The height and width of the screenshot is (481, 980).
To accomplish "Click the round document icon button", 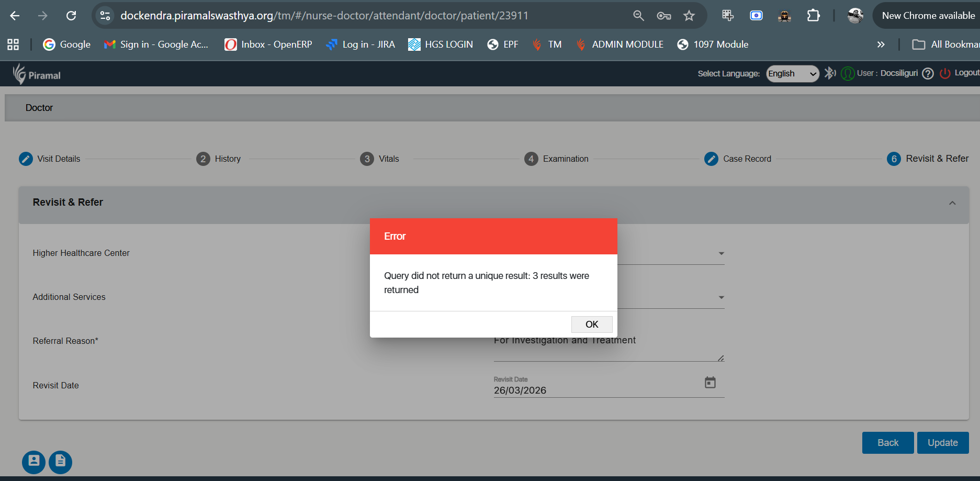I will [x=61, y=462].
